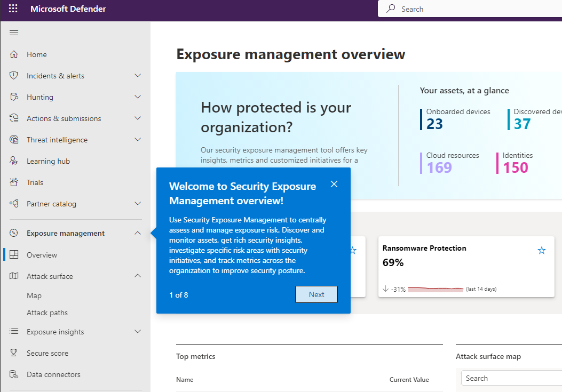This screenshot has height=392, width=562.
Task: Select Map in the Attack surface menu
Action: click(34, 295)
